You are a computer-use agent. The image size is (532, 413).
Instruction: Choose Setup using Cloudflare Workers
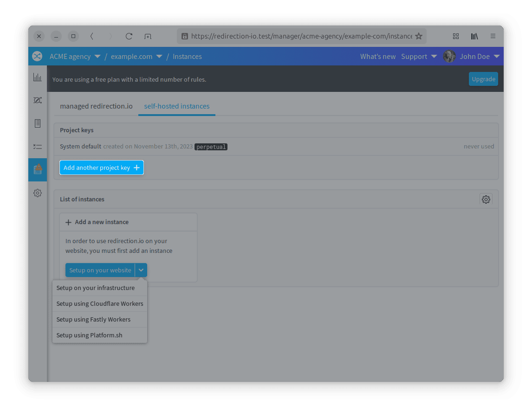[x=99, y=303]
